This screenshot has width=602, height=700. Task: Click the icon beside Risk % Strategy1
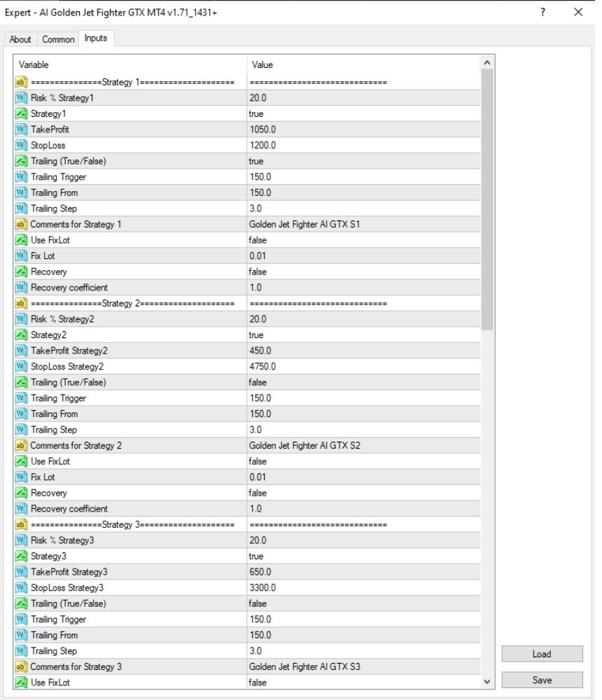[21, 98]
